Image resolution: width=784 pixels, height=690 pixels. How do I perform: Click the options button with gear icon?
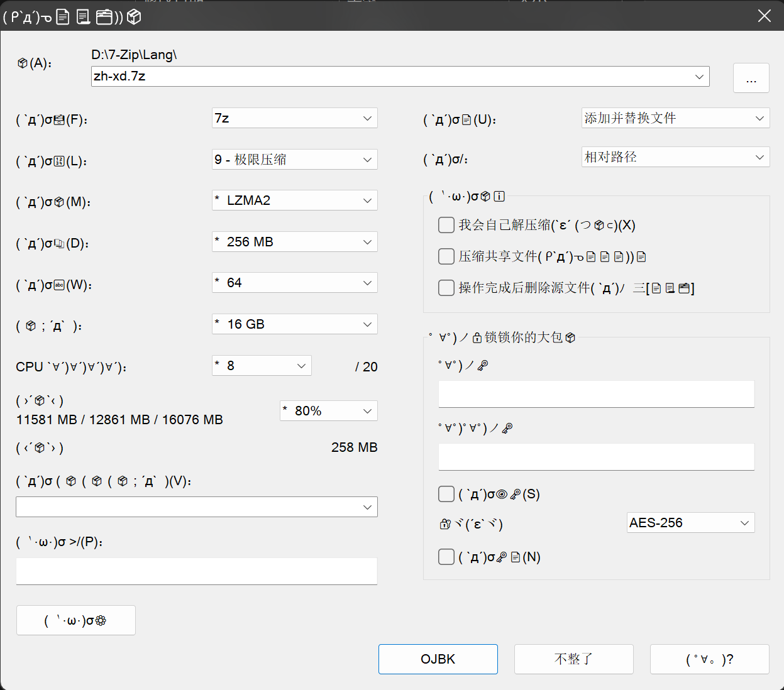point(75,620)
